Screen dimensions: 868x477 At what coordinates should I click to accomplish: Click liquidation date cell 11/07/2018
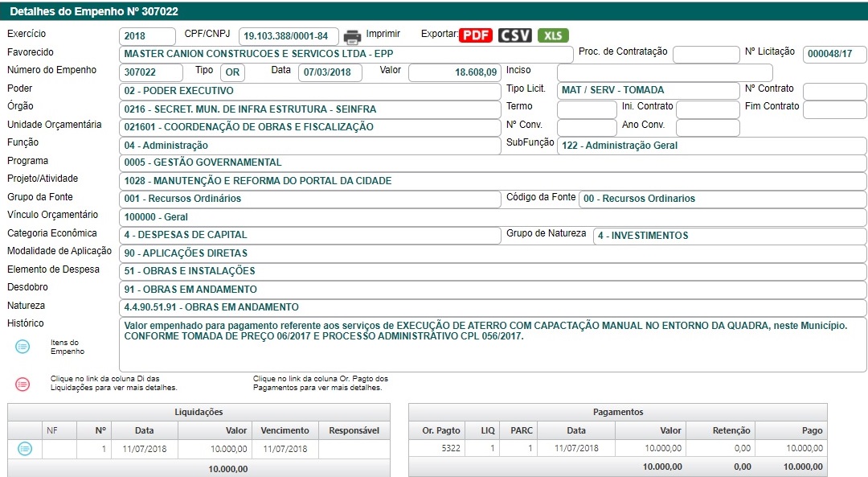tap(145, 449)
